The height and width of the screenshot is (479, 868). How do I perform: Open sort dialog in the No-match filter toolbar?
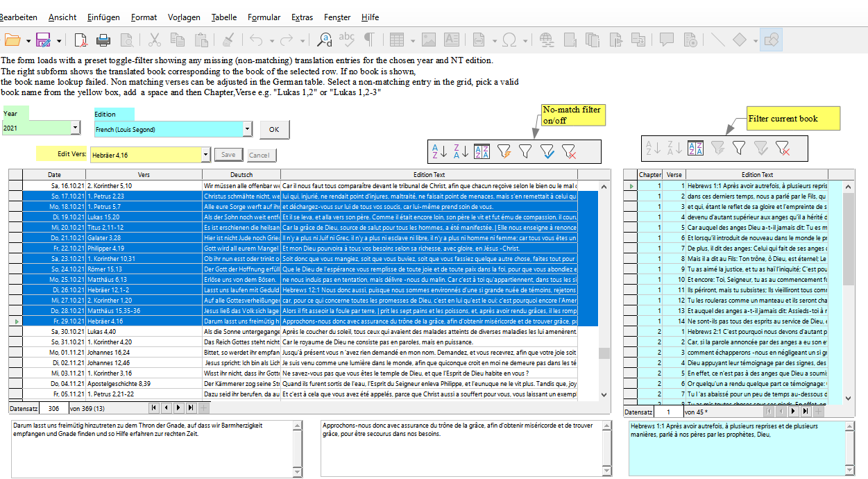coord(482,151)
